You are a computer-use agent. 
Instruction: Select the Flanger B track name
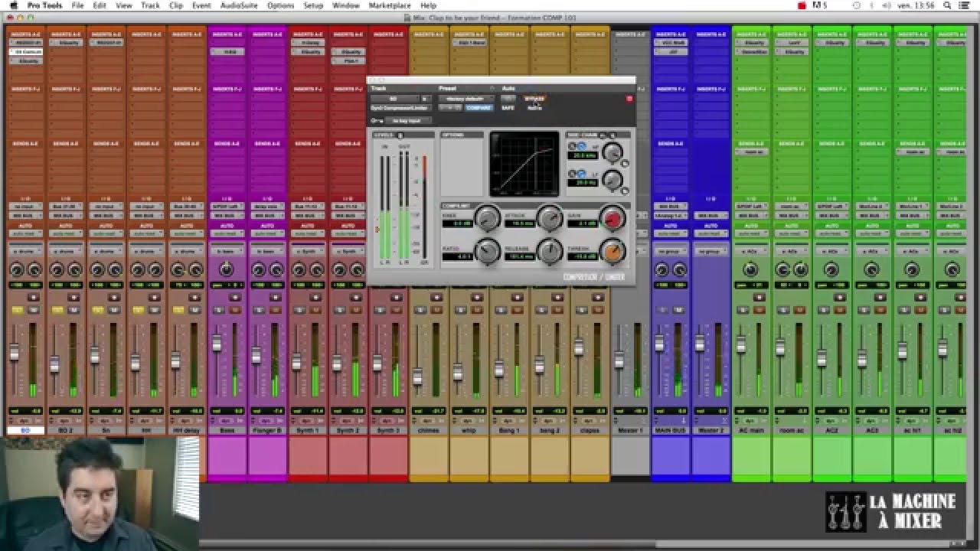click(267, 430)
